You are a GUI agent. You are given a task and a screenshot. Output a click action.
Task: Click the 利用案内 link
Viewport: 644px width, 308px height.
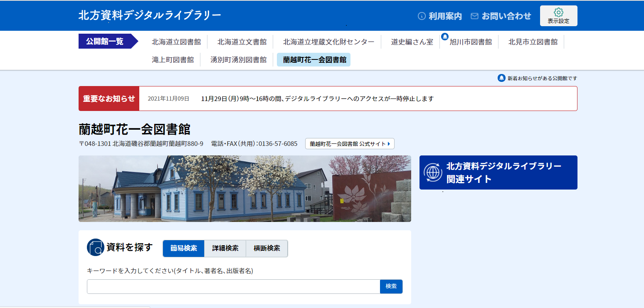click(x=445, y=16)
